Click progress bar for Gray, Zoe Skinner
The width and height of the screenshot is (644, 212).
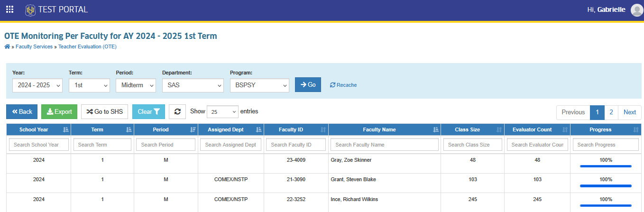tap(606, 166)
